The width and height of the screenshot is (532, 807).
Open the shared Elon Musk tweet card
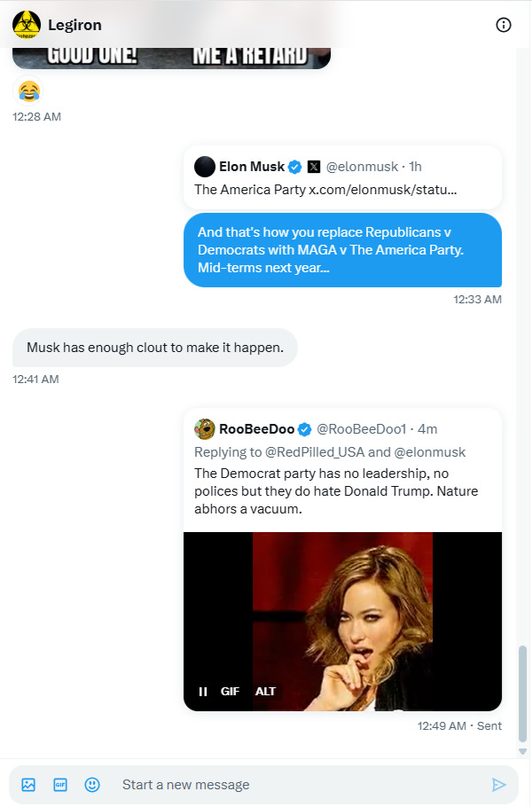pyautogui.click(x=342, y=177)
